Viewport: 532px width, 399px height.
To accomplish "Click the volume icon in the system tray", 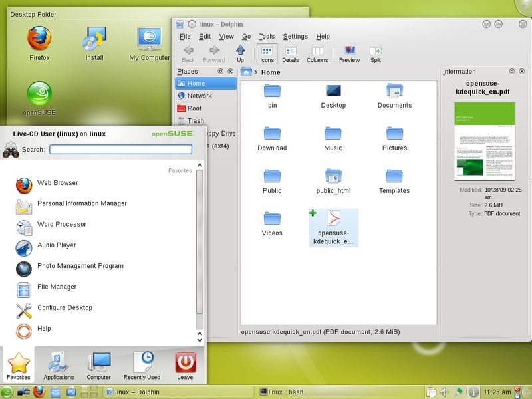I will pyautogui.click(x=444, y=391).
